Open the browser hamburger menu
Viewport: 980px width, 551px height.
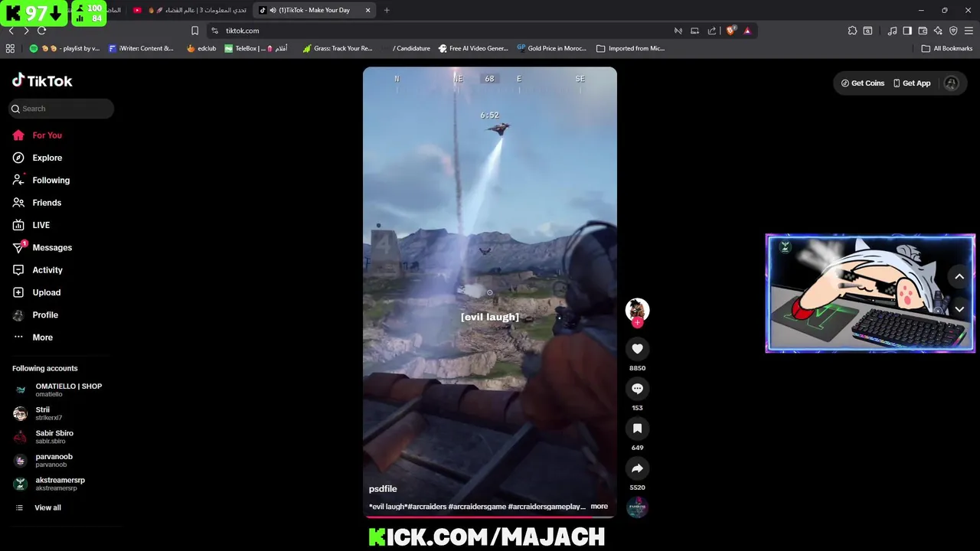click(969, 31)
